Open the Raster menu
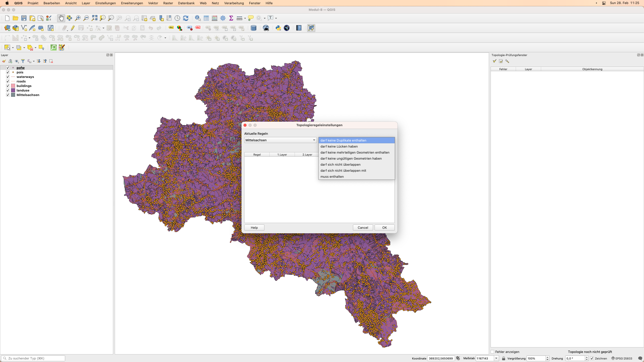 [x=168, y=3]
